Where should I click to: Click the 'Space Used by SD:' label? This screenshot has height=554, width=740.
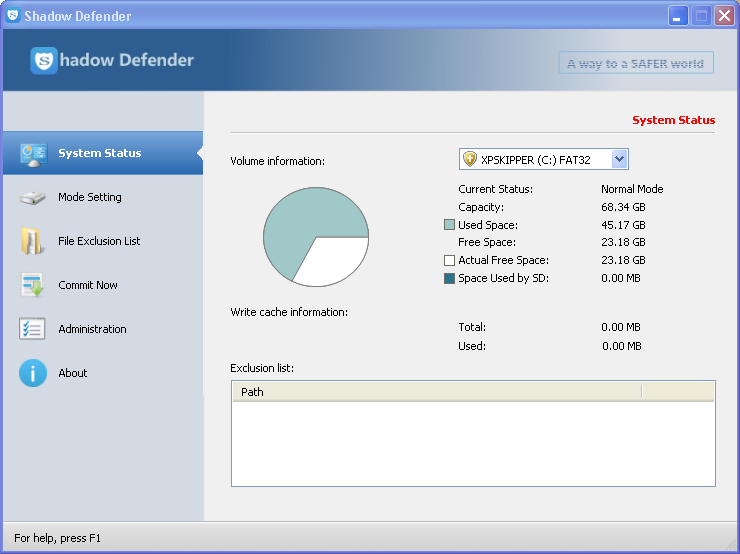[504, 278]
